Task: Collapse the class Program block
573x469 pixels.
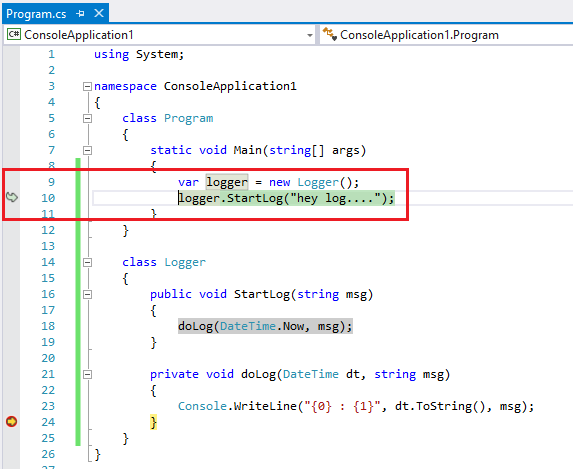Action: click(87, 118)
